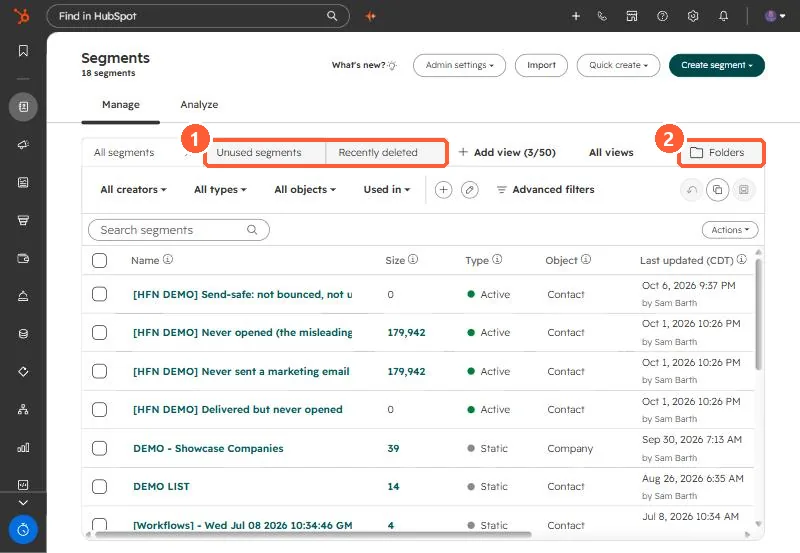
Task: Click What's new? link
Action: [x=364, y=65]
